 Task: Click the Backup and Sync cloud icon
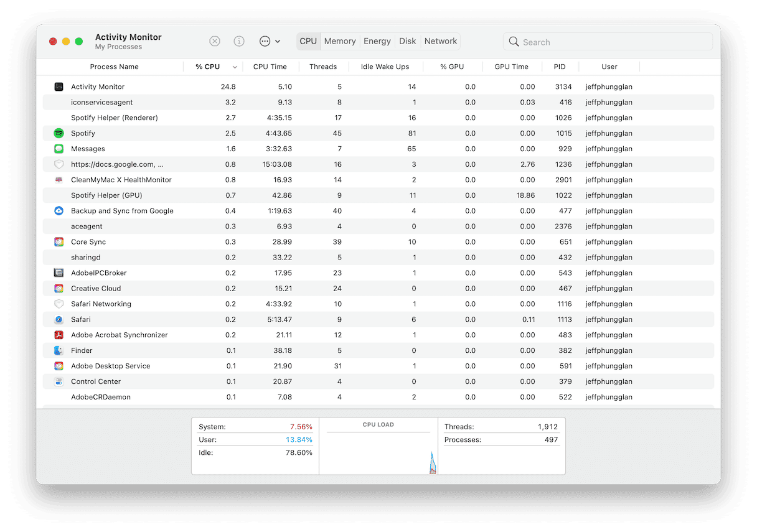click(59, 211)
